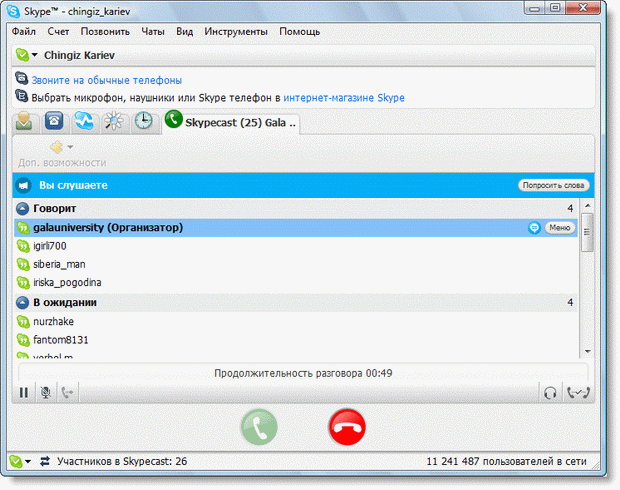Collapse the В ожидании group

pyautogui.click(x=23, y=303)
